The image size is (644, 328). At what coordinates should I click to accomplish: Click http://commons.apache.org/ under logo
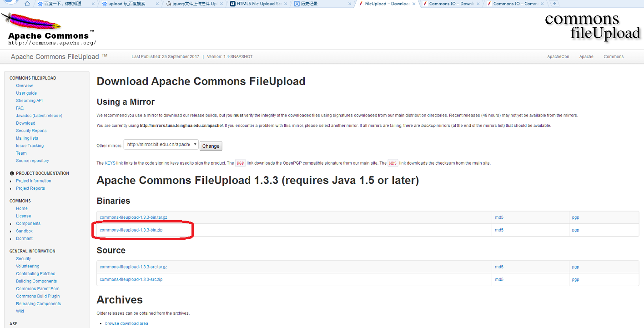52,43
